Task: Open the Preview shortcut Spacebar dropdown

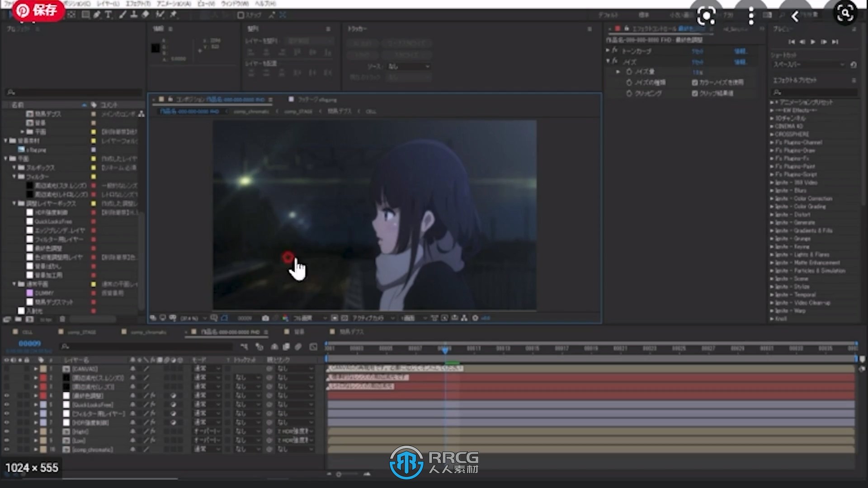Action: [x=808, y=65]
